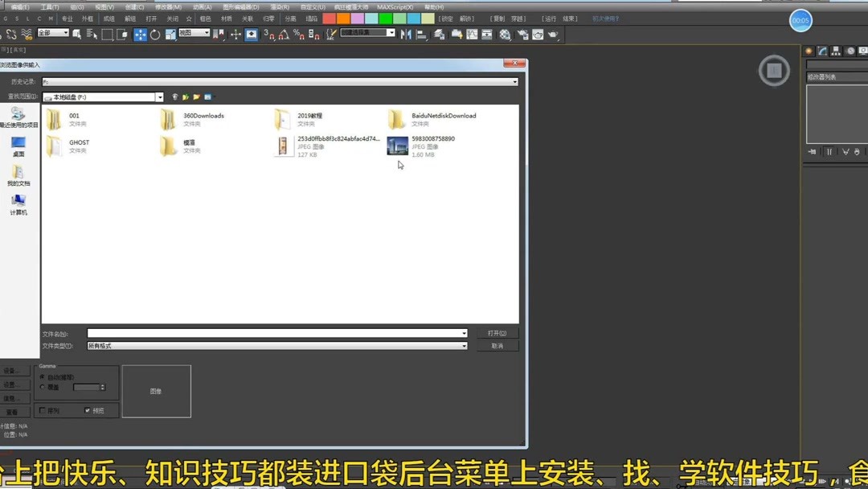Screen dimensions: 868x489
Task: Uncheck the 预览 preview checkbox
Action: click(x=87, y=410)
